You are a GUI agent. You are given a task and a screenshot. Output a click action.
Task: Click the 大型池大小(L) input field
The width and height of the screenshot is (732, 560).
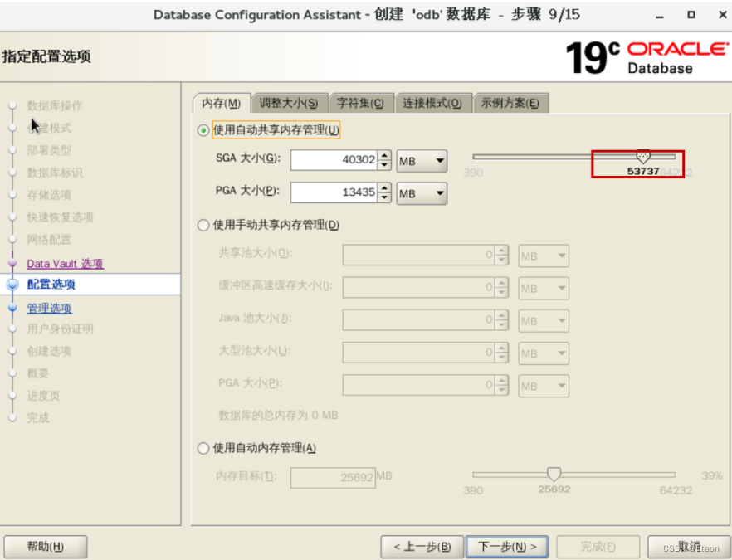[x=419, y=353]
